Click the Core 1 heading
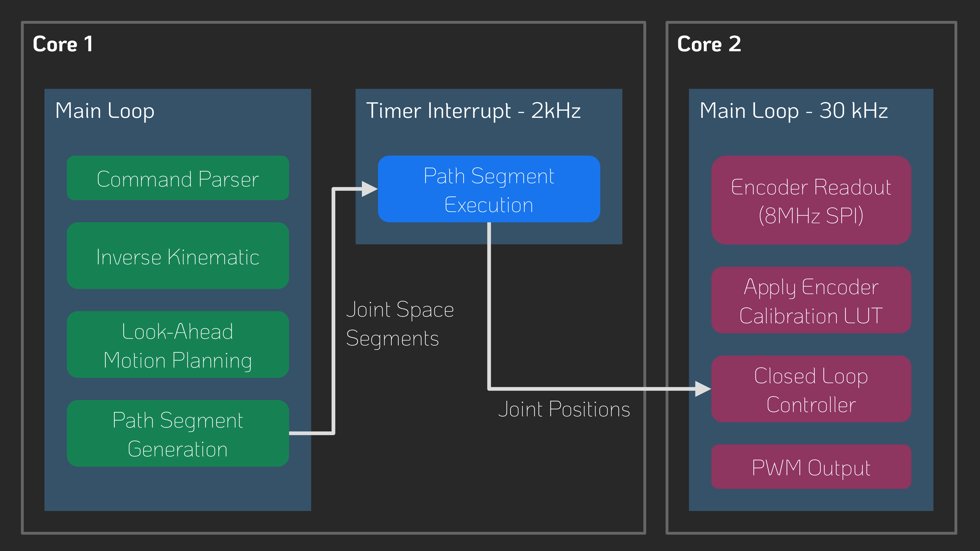The width and height of the screenshot is (980, 551). pos(63,44)
